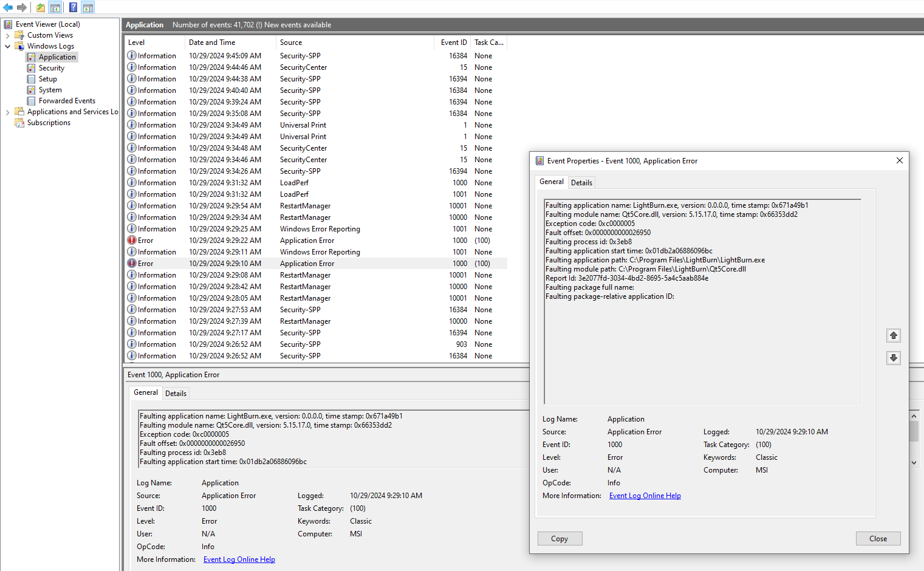Select the LoadPerf event with ID 1000
Image resolution: width=924 pixels, height=571 pixels.
pyautogui.click(x=316, y=183)
